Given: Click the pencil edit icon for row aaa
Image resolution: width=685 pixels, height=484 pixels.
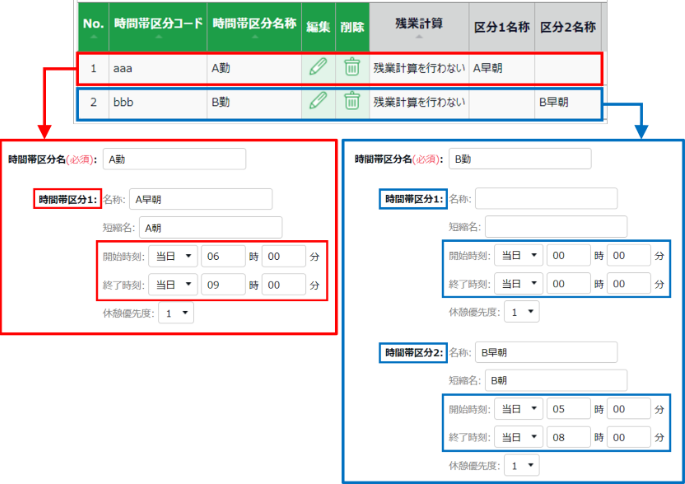Looking at the screenshot, I should point(317,67).
